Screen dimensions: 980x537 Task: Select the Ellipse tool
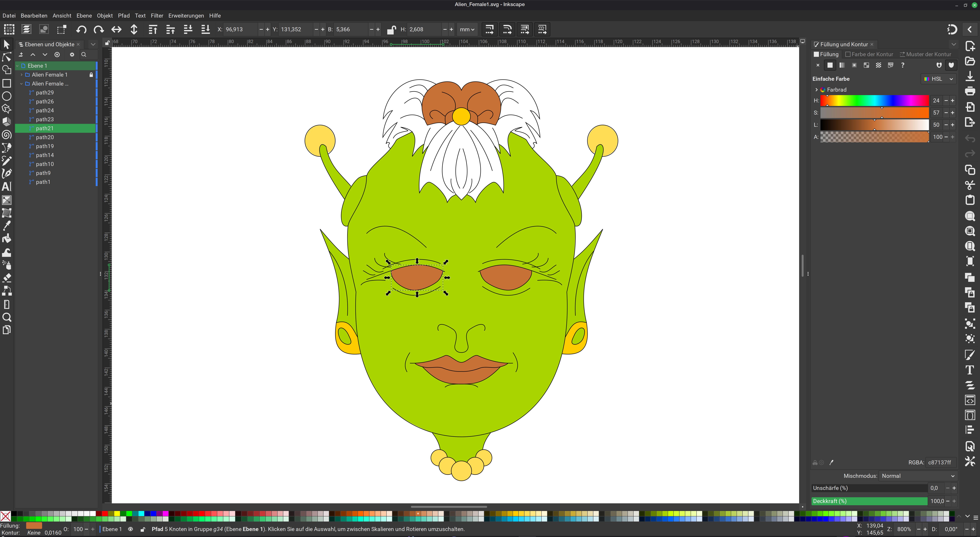7,96
